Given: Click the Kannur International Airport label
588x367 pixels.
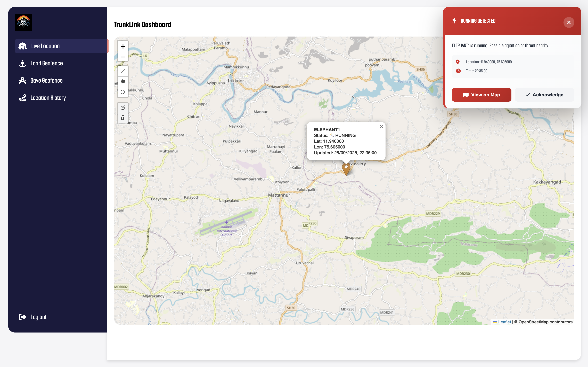Looking at the screenshot, I should pyautogui.click(x=226, y=231).
